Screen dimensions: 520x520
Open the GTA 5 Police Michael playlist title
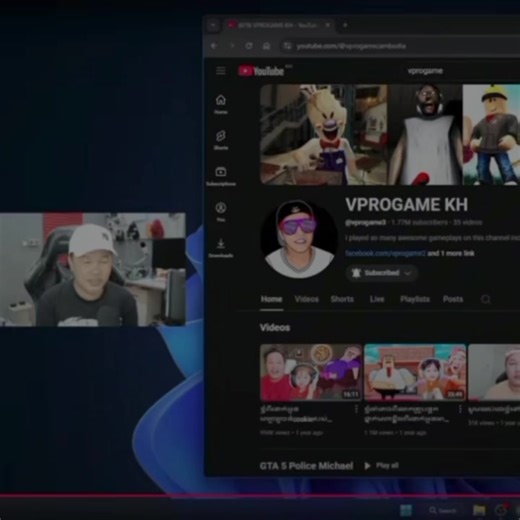[x=306, y=466]
